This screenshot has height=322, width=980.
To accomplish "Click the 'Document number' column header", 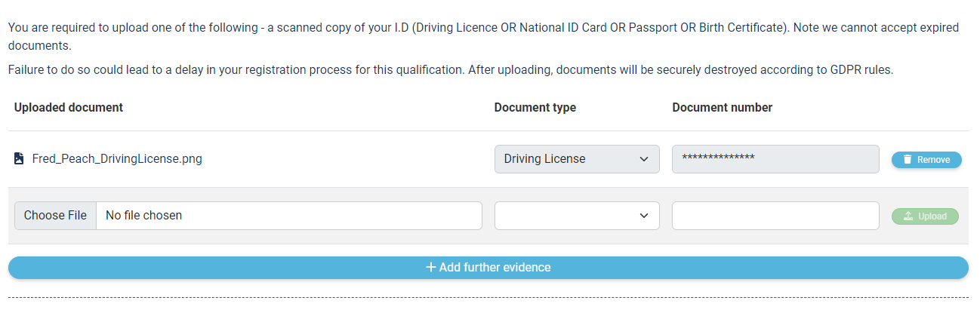I will (723, 107).
